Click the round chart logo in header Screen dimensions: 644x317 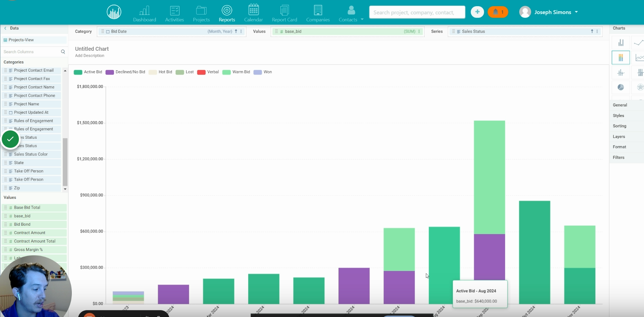[114, 12]
